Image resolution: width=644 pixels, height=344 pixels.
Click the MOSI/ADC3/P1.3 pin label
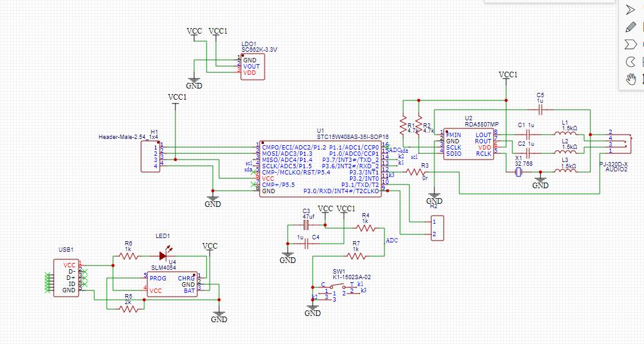(x=286, y=153)
